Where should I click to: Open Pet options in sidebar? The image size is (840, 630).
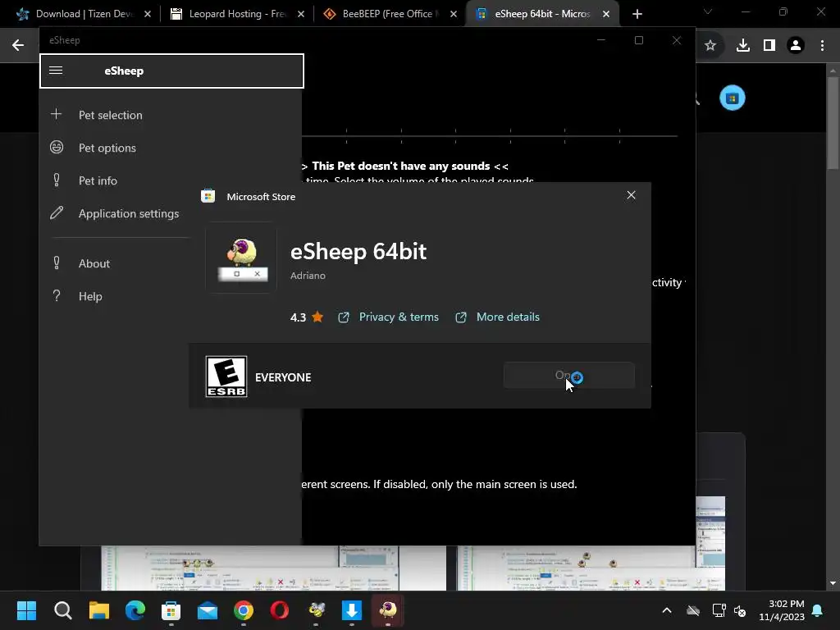107,148
